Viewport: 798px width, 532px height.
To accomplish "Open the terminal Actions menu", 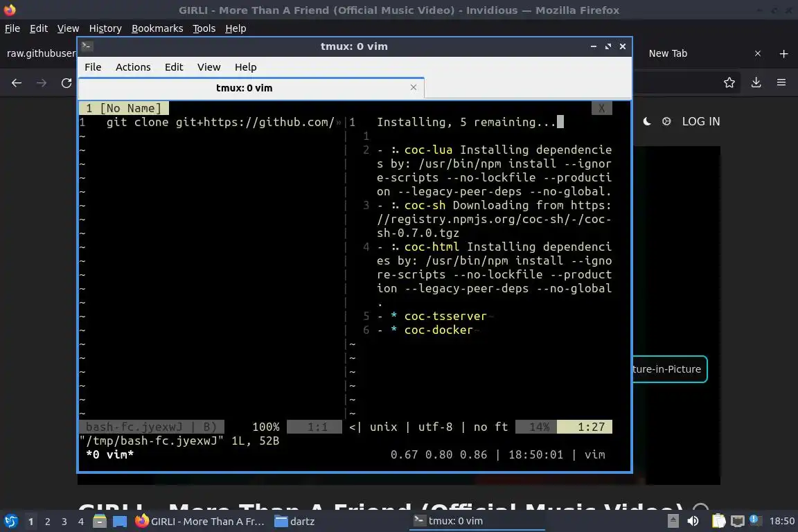I will [x=133, y=67].
